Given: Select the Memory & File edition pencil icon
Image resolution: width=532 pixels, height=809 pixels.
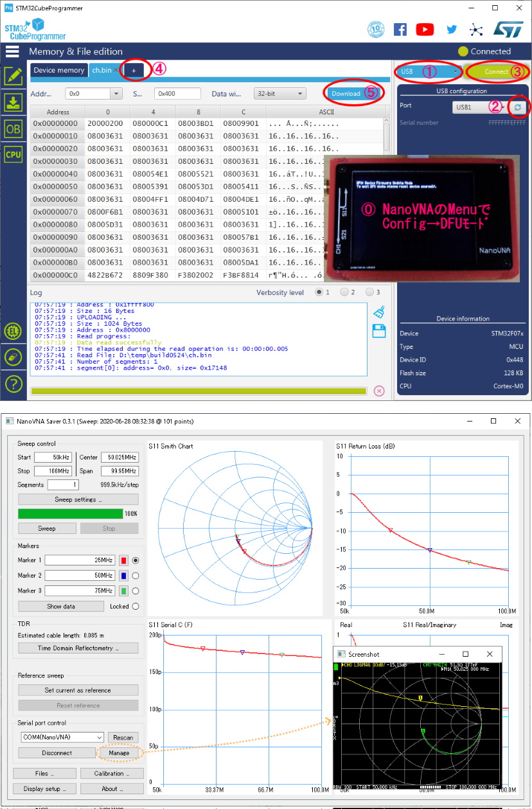Looking at the screenshot, I should click(13, 76).
